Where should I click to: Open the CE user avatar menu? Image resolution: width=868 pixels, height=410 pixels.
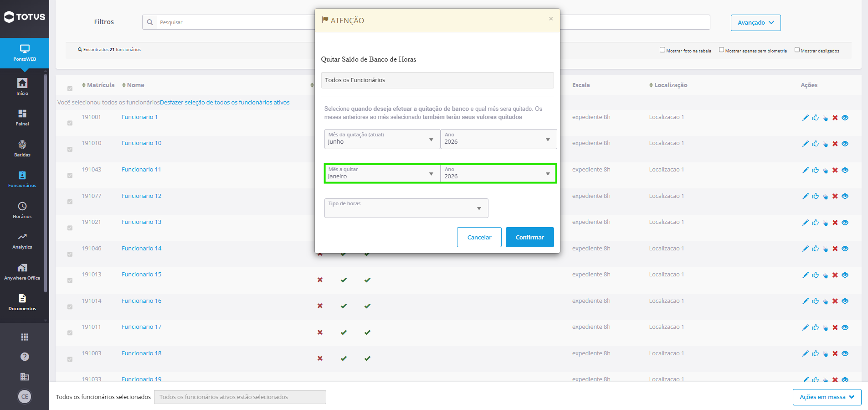click(25, 396)
